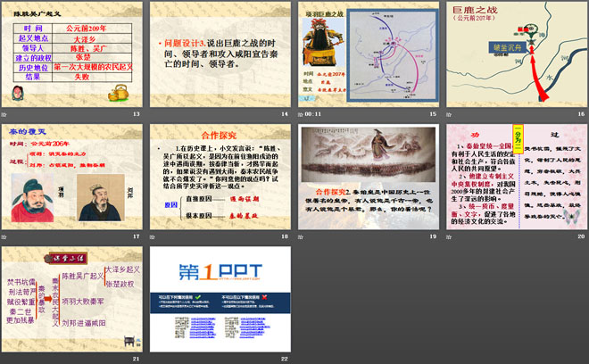589x364 pixels.
Task: Click animation star icon beside 00:11 timing
Action: (301, 114)
